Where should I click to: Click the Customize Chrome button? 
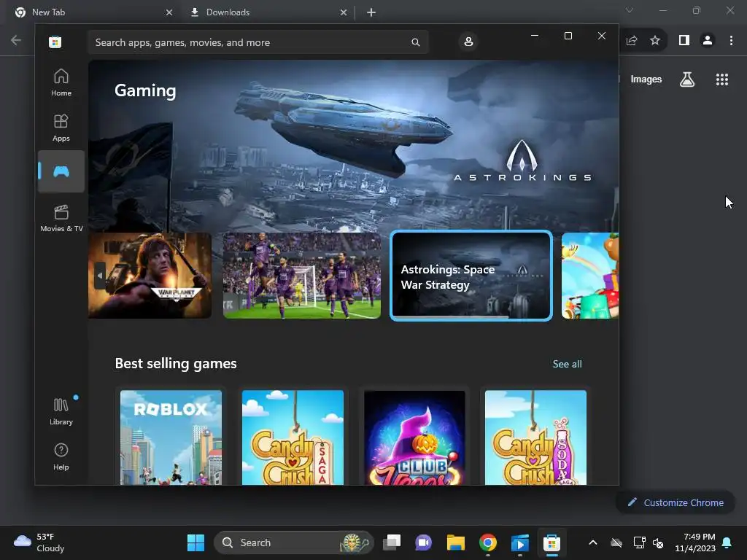(676, 502)
